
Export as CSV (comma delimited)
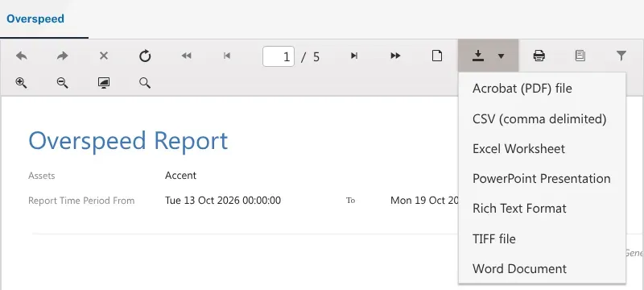[x=542, y=118]
